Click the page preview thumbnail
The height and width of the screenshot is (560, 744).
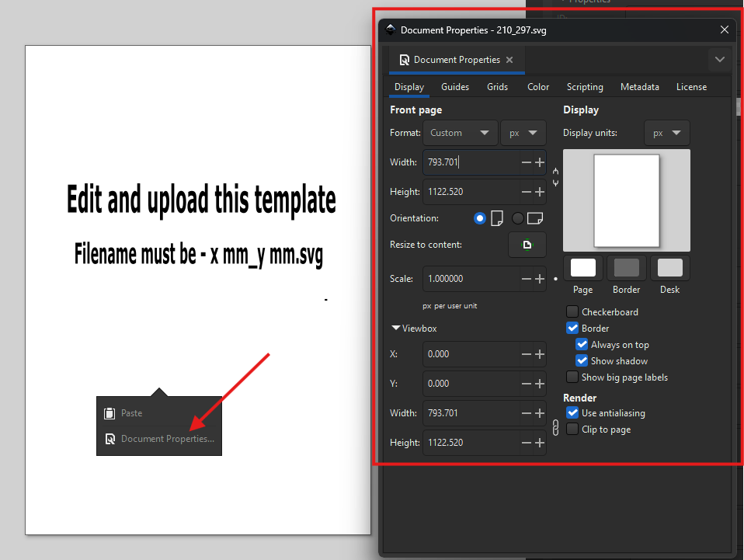[x=626, y=200]
